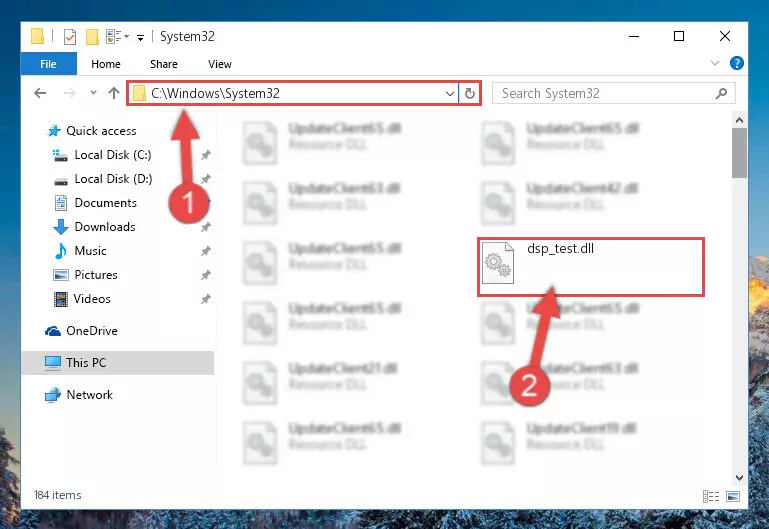This screenshot has width=769, height=529.
Task: Click the Videos filmstrip icon
Action: tap(61, 299)
